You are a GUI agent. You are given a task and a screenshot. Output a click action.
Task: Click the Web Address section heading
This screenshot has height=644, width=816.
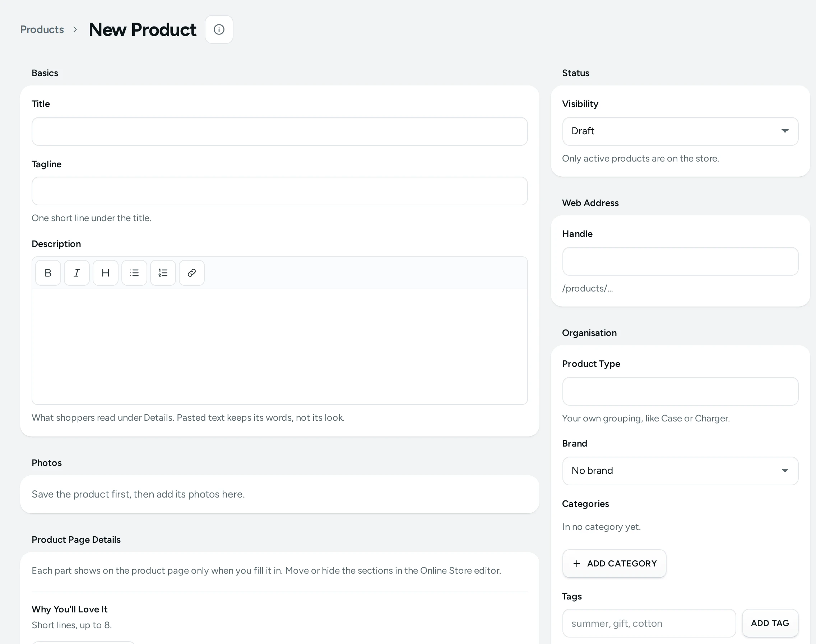(590, 203)
